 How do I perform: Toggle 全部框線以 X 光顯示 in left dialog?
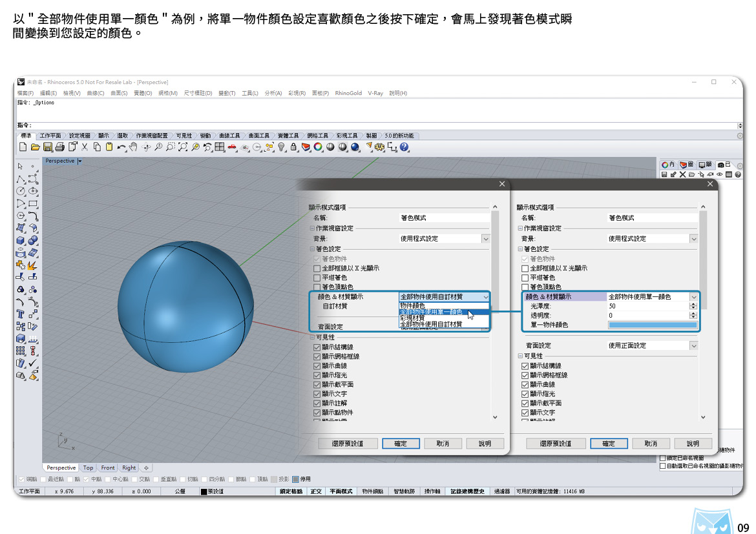[x=317, y=269]
